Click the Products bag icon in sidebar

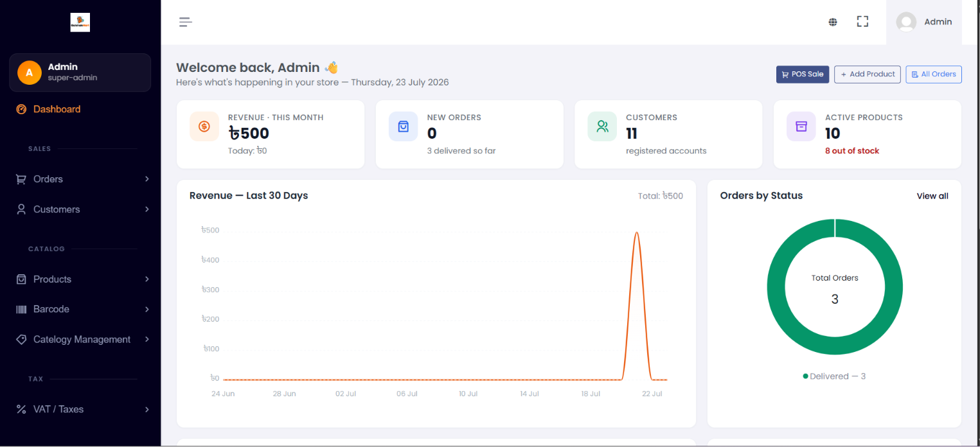[x=21, y=279]
